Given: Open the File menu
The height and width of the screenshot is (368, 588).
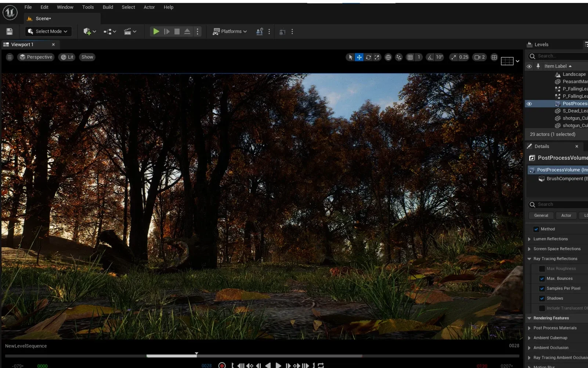Looking at the screenshot, I should point(28,7).
